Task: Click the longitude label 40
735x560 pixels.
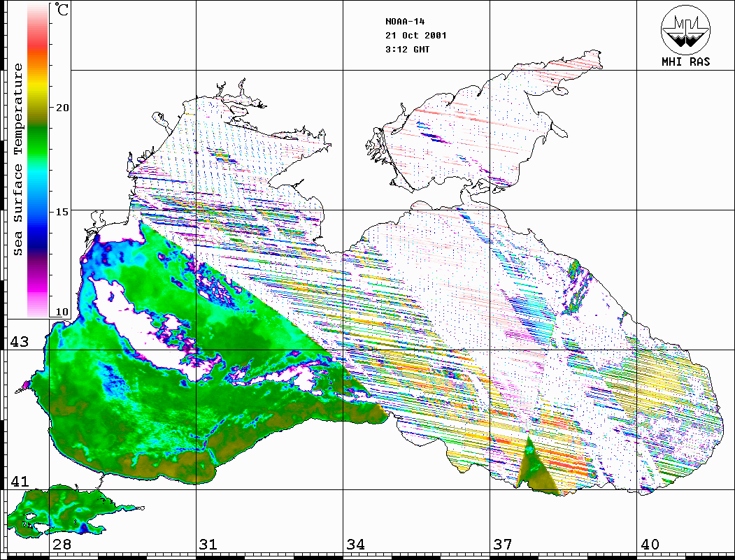Action: pos(650,544)
